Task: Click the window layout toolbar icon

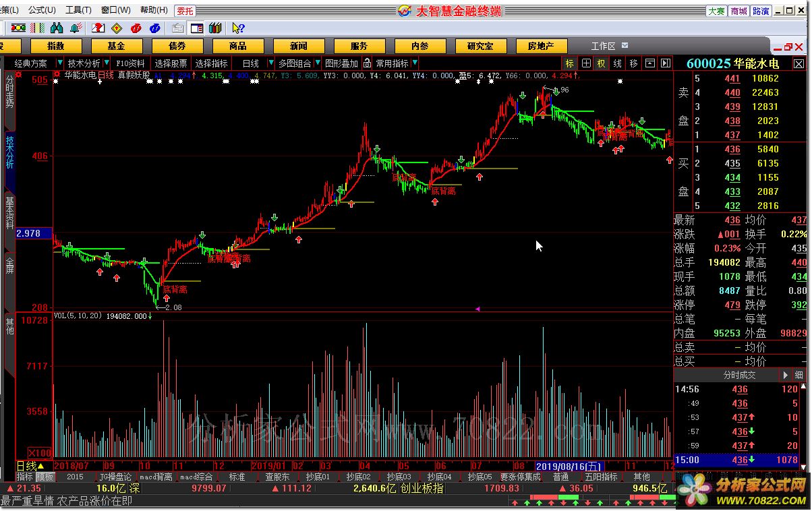Action: click(x=197, y=28)
